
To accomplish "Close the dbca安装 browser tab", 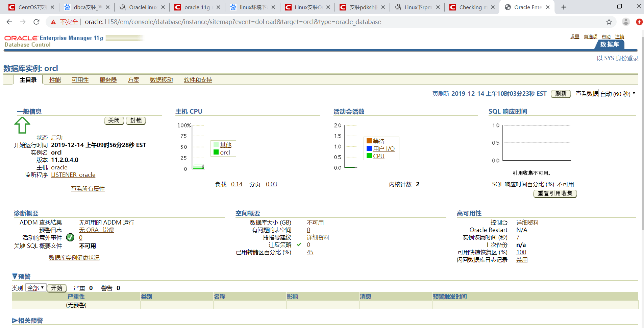I will [x=107, y=7].
